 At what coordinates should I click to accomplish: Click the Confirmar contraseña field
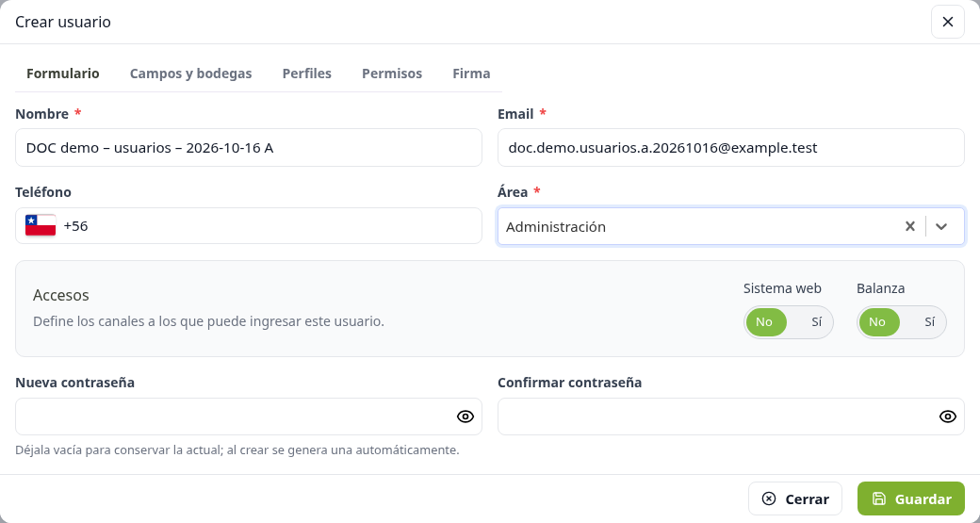(x=730, y=417)
